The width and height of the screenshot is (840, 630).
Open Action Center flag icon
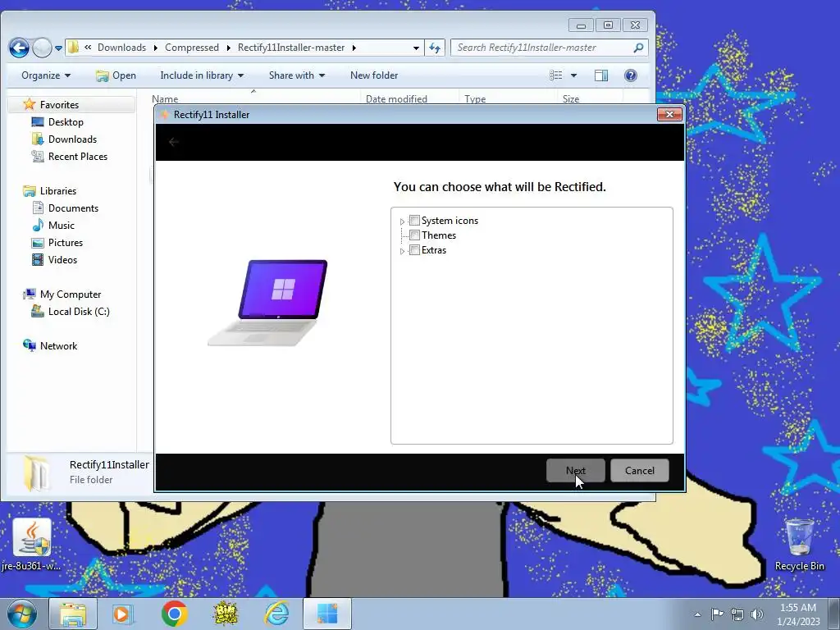coord(717,614)
